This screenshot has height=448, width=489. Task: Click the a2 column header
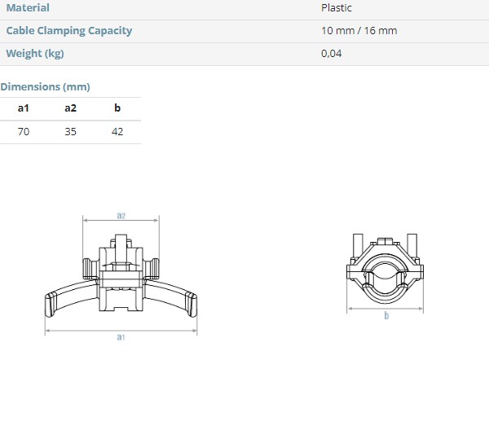click(x=70, y=108)
